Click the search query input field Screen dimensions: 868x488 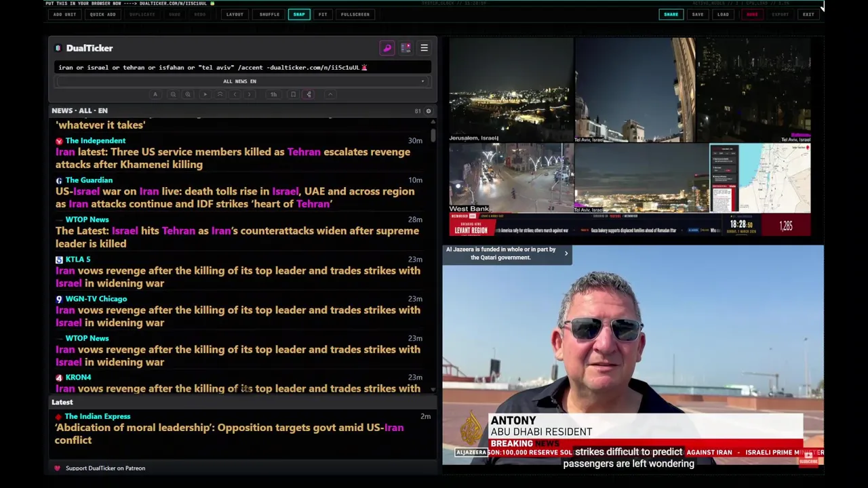point(243,67)
